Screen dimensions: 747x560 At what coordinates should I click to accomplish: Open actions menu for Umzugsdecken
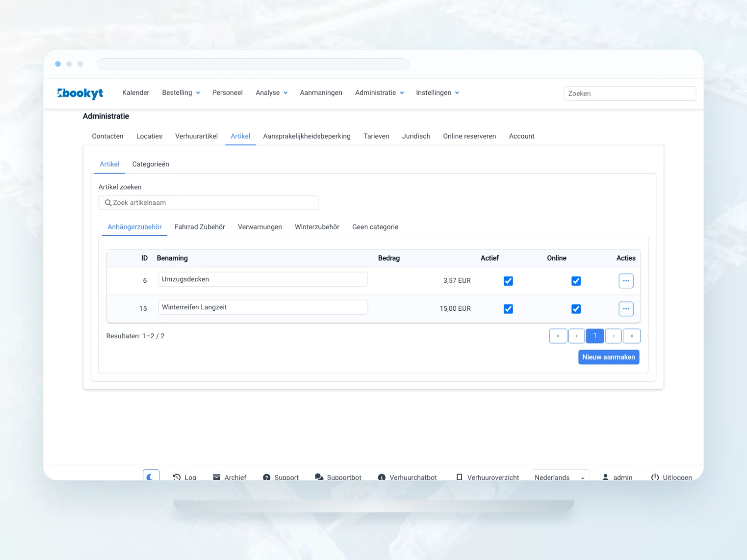coord(626,281)
